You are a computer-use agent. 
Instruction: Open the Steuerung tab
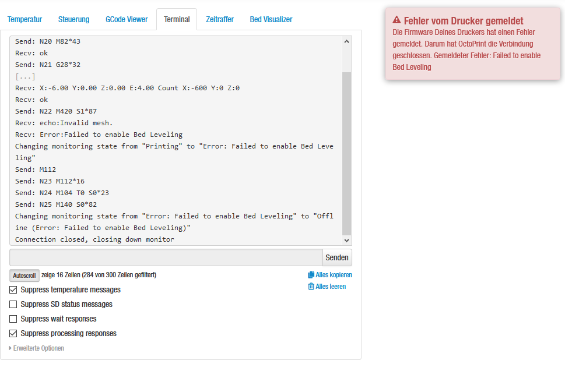tap(73, 19)
